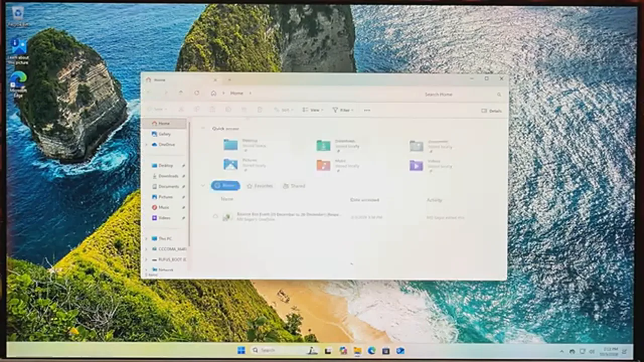
Task: Select Gallery in the navigation pane
Action: point(165,134)
